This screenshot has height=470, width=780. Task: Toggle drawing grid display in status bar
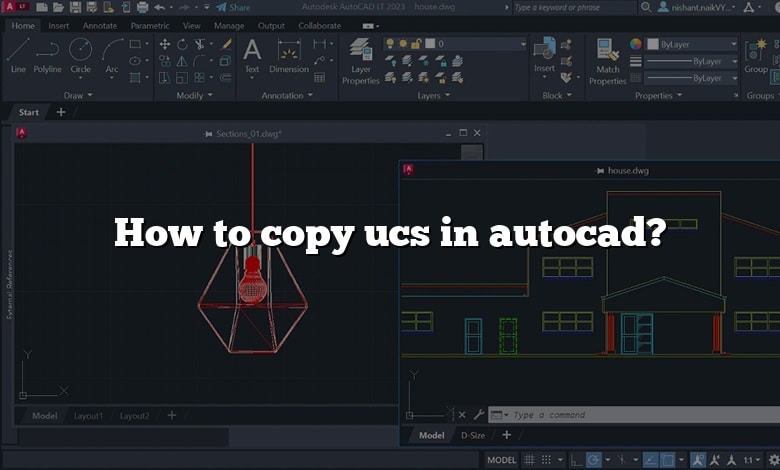(x=529, y=460)
